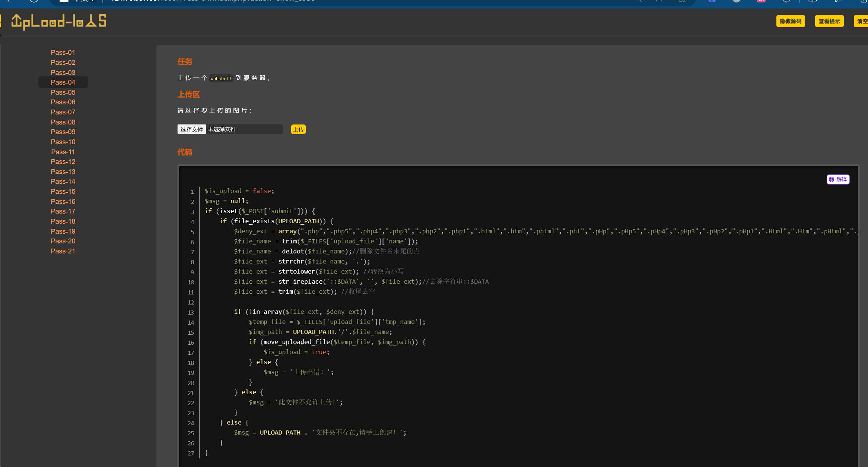Open Pass-03 in the sidebar
Screen dimensions: 868x467
(x=63, y=73)
